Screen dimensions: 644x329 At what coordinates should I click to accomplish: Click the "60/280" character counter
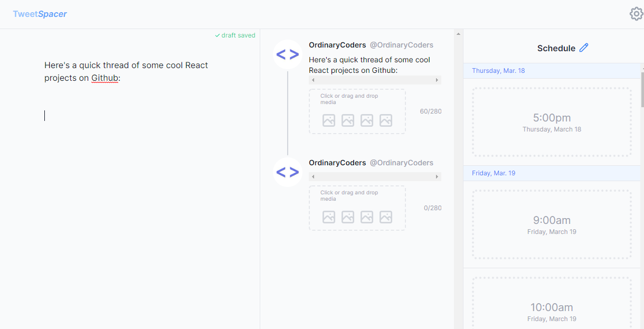pyautogui.click(x=431, y=111)
